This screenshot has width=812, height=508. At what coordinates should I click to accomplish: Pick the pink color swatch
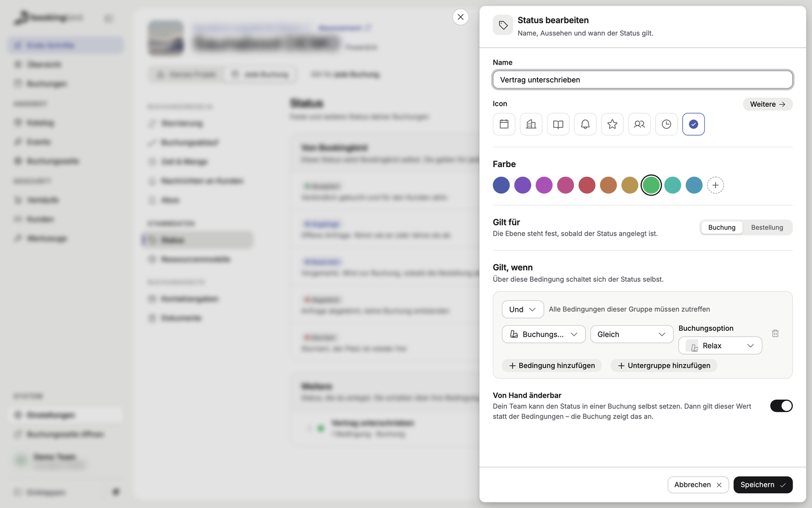point(565,185)
